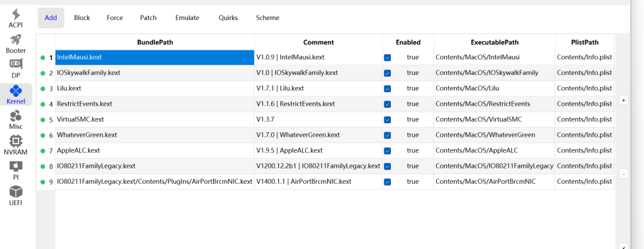Select IO80211FamilyLegacy.kext BundlePath cell in row 8
This screenshot has height=249, width=644.
coord(155,166)
